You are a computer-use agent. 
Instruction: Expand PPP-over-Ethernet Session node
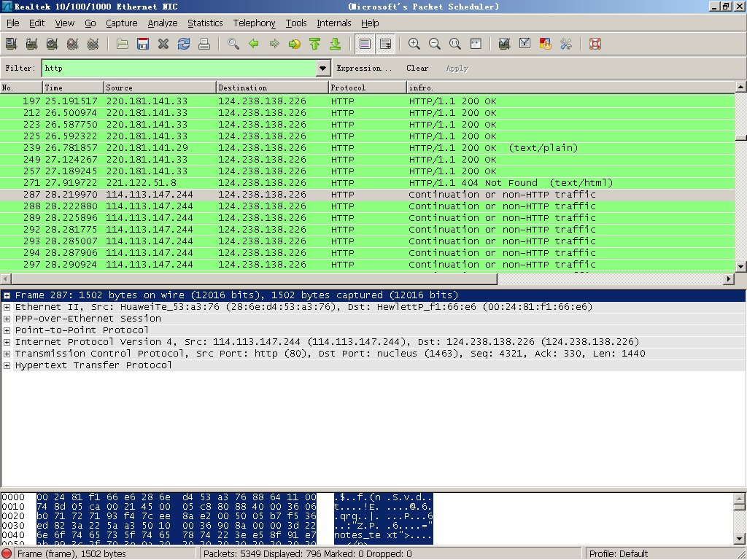[x=7, y=319]
